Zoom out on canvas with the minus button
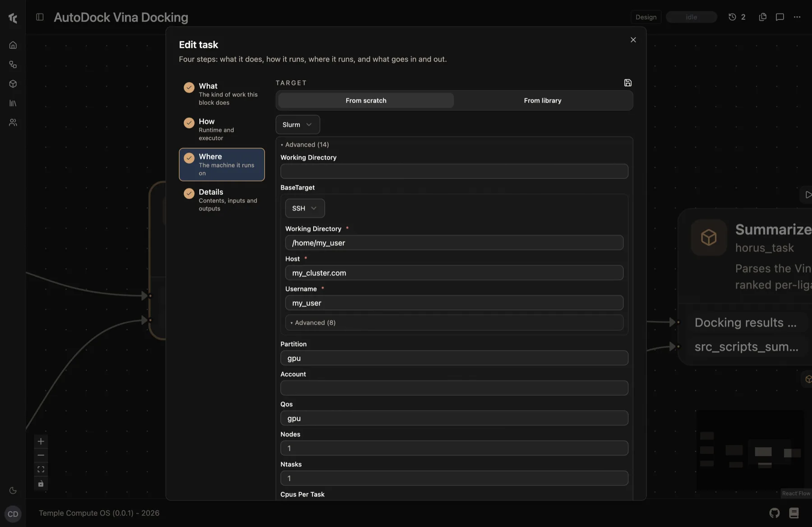This screenshot has height=527, width=812. [x=41, y=455]
